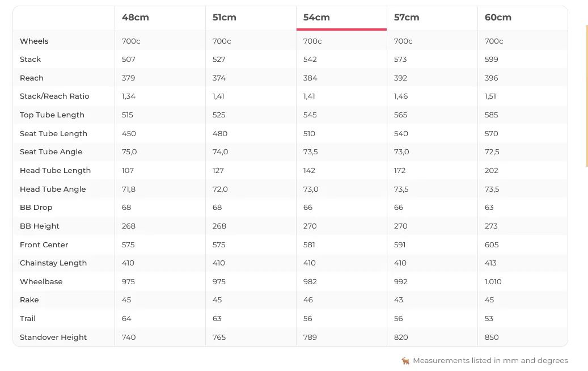588x371 pixels.
Task: Click the 591 front center value
Action: tap(401, 245)
